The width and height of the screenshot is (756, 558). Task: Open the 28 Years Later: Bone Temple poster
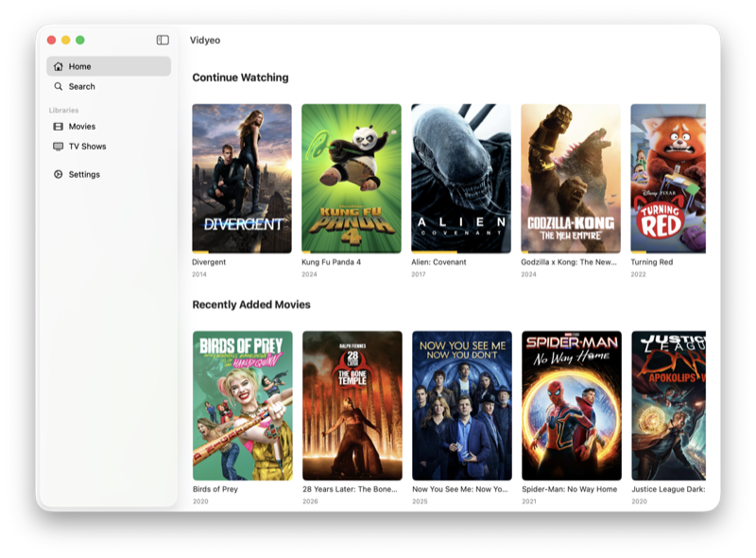[352, 406]
